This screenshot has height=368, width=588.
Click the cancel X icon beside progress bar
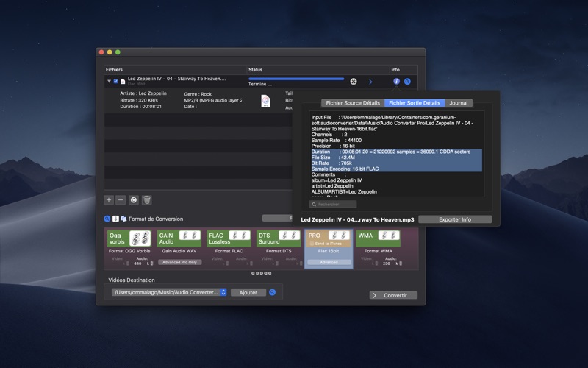pyautogui.click(x=354, y=82)
